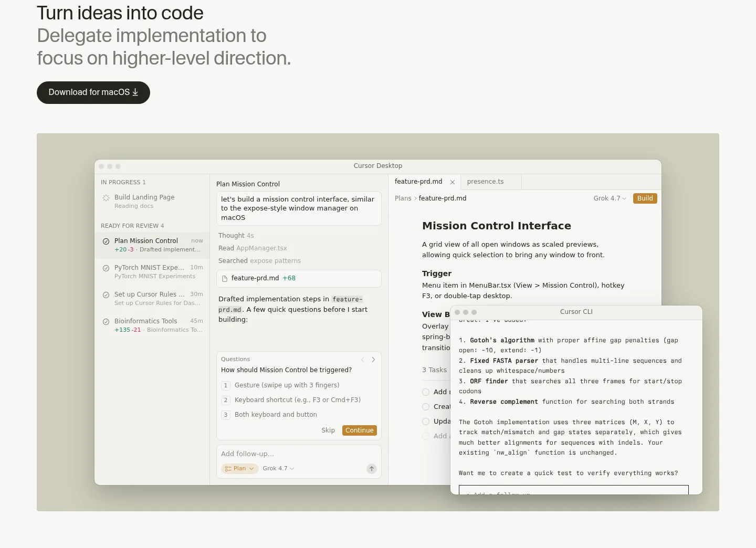Click the send arrow icon in follow-up box
This screenshot has height=548, width=756.
[372, 469]
